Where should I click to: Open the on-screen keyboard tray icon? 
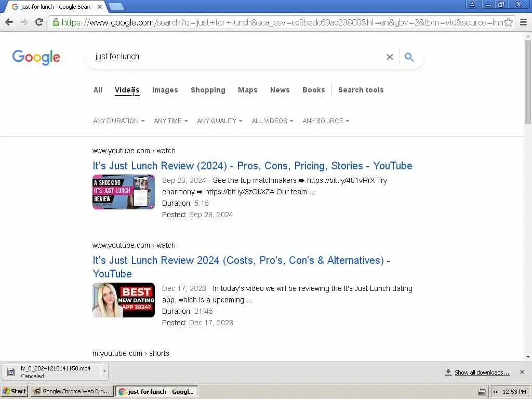pyautogui.click(x=482, y=392)
